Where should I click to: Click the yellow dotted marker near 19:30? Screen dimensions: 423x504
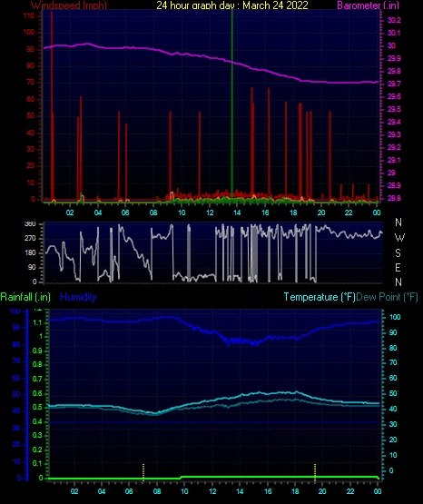[x=315, y=472]
